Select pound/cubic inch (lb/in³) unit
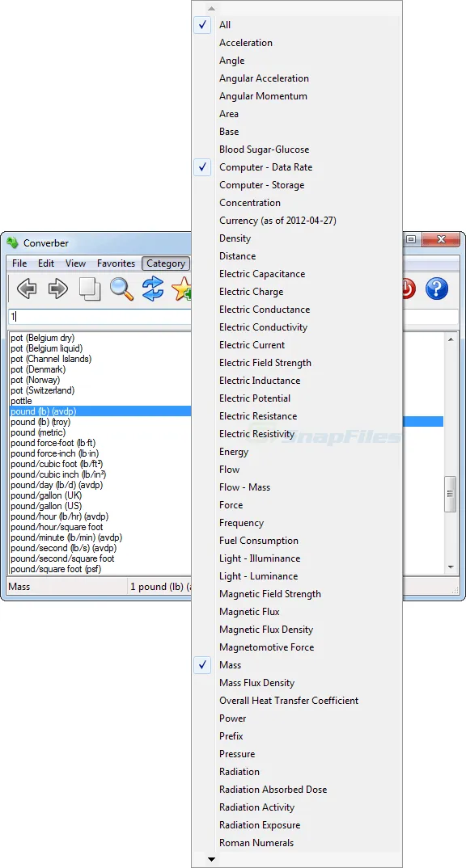The image size is (466, 868). (58, 474)
